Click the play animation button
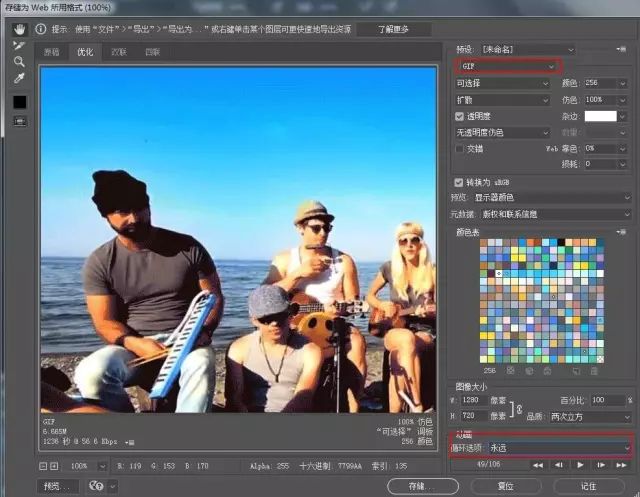Image resolution: width=640 pixels, height=497 pixels. coord(579,465)
